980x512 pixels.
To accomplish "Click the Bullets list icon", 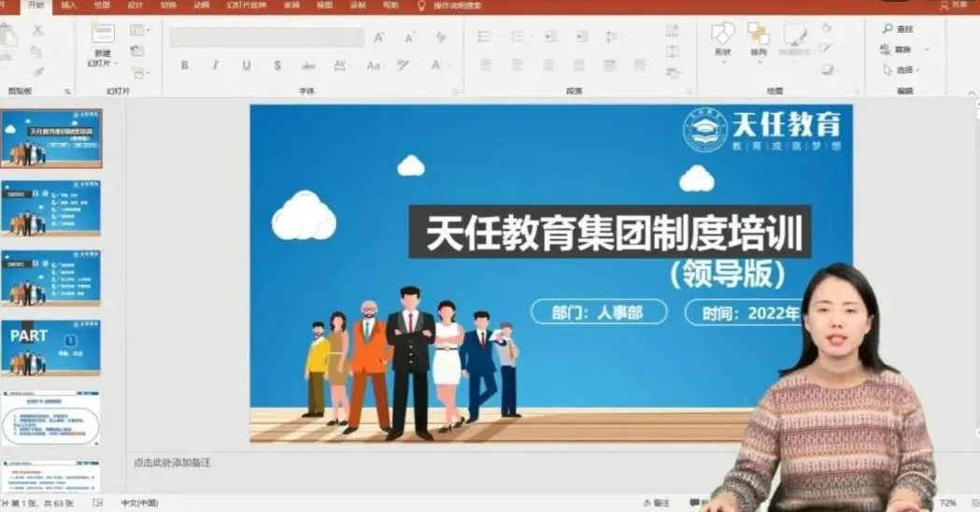I will pos(485,36).
